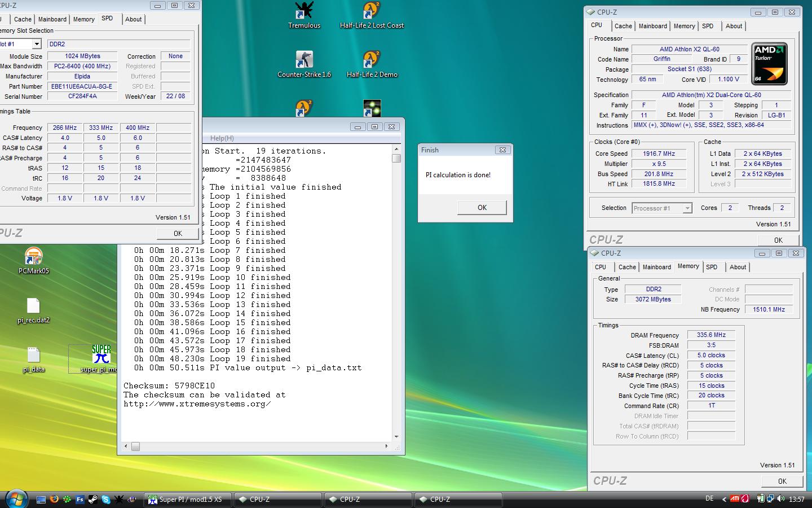Open About tab in Memory window
Image resolution: width=812 pixels, height=508 pixels.
738,267
